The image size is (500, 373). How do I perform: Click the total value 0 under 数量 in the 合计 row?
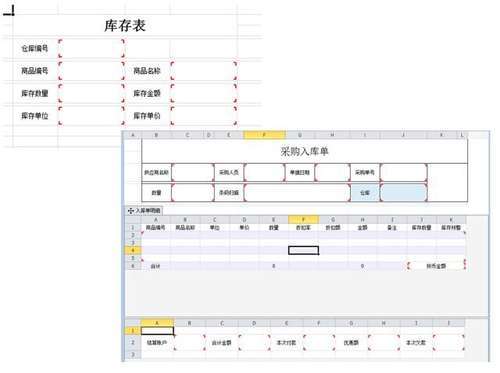tap(274, 266)
